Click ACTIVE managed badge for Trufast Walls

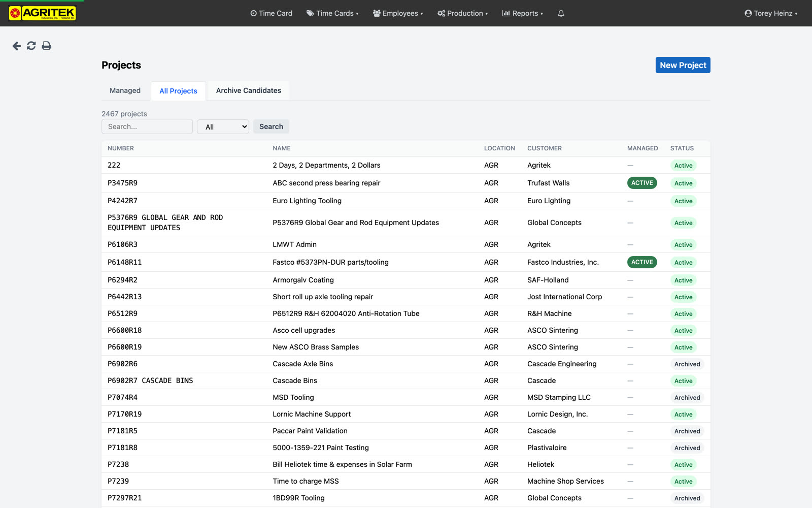tap(642, 183)
